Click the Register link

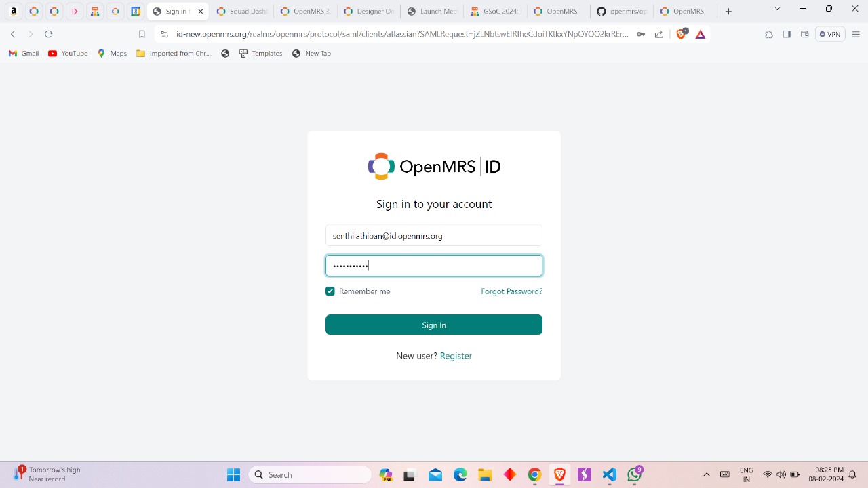[x=456, y=356]
